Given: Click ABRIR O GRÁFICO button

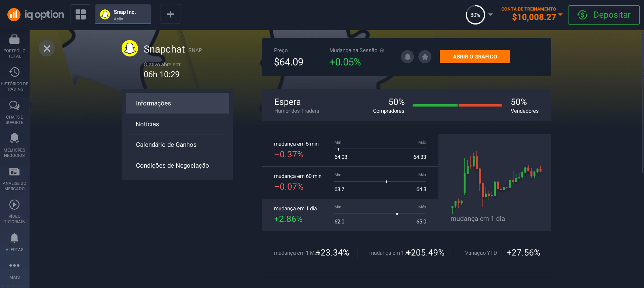Looking at the screenshot, I should pyautogui.click(x=475, y=57).
